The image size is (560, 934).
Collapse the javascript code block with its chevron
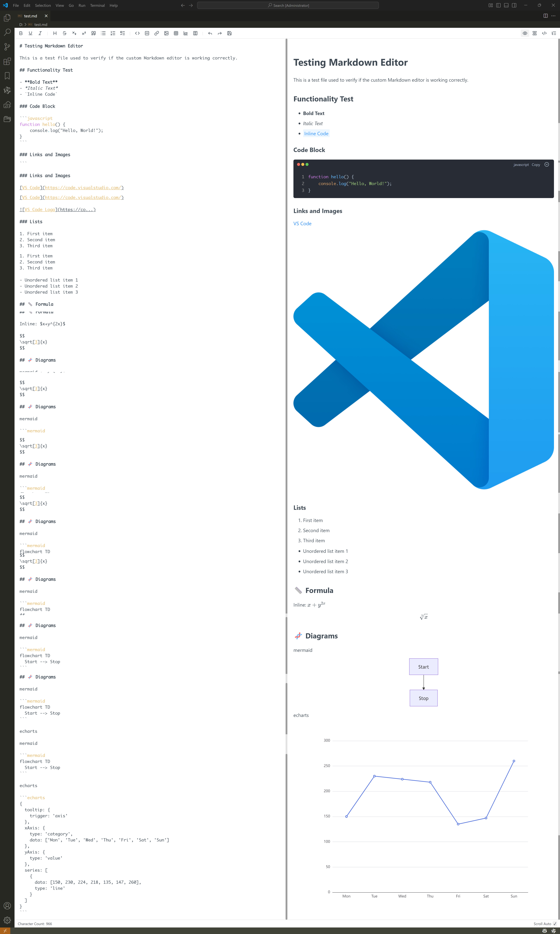[546, 165]
